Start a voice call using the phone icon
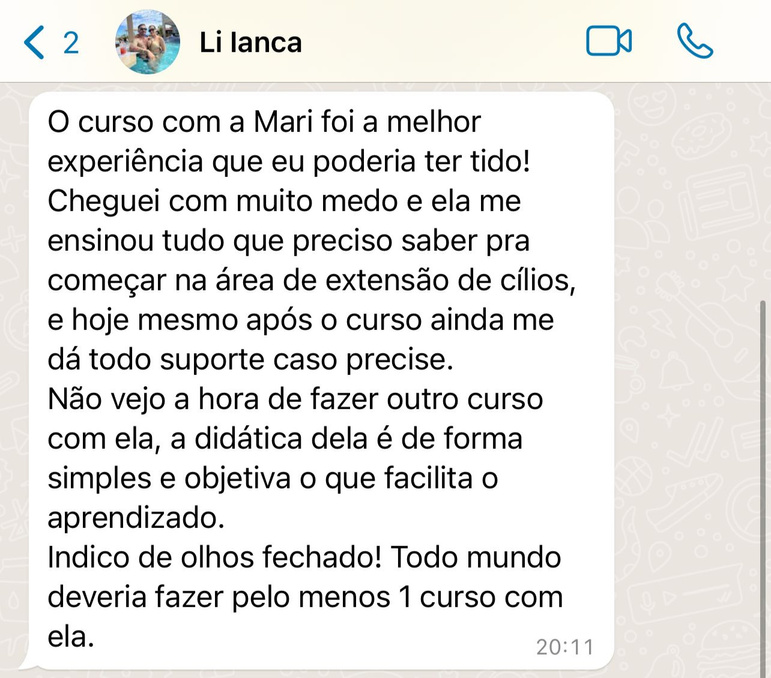771x678 pixels. tap(694, 41)
